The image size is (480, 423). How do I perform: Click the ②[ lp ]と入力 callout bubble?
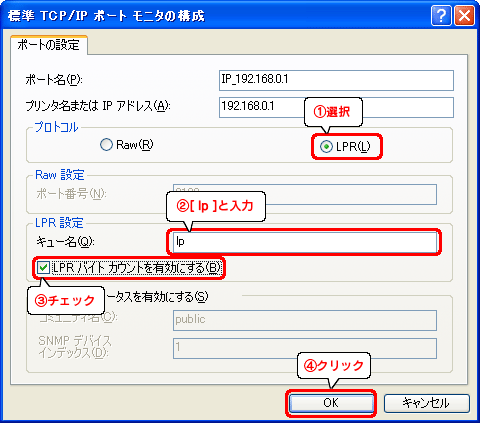216,206
